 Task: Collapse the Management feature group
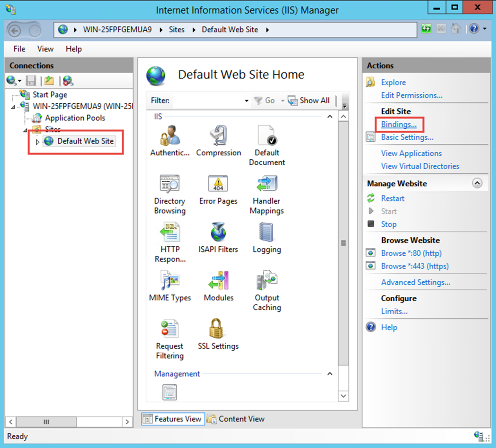pos(330,374)
